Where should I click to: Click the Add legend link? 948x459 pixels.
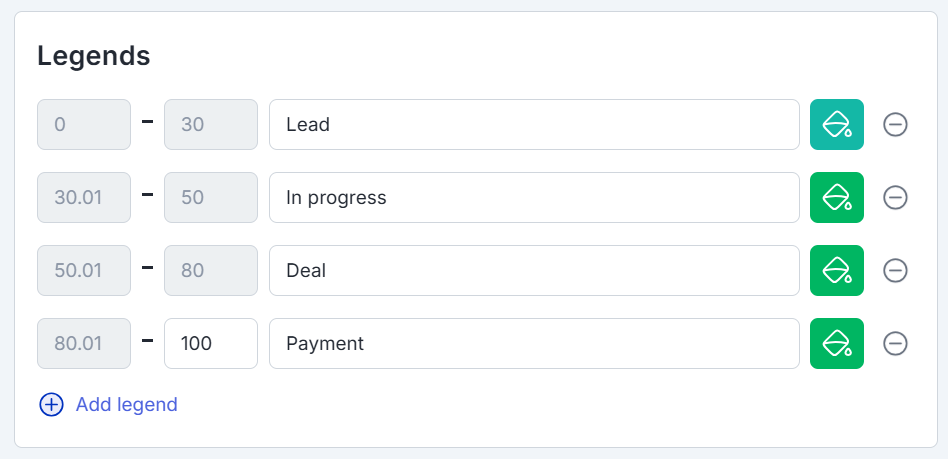tap(126, 405)
